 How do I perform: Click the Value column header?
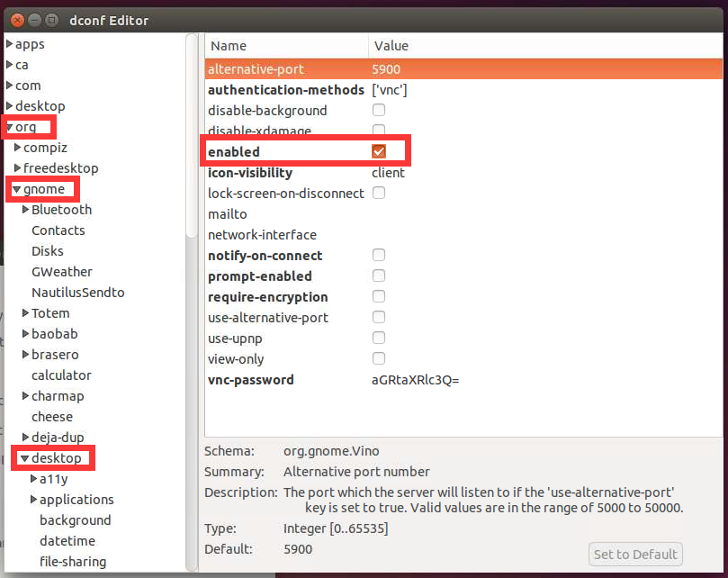545,46
